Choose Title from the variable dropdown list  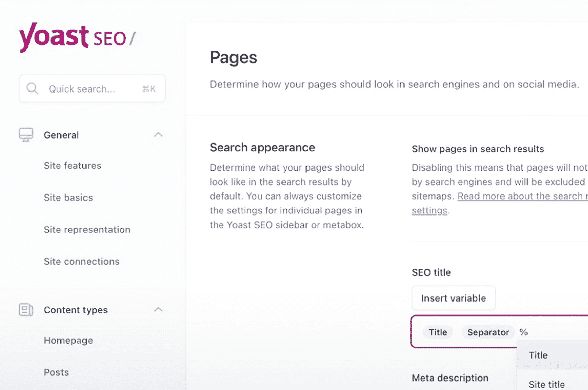538,355
